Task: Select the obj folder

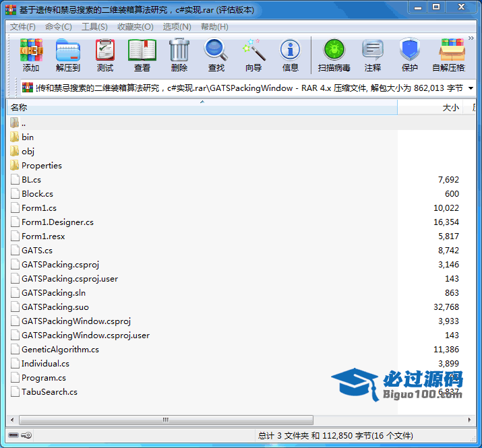Action: click(x=22, y=151)
